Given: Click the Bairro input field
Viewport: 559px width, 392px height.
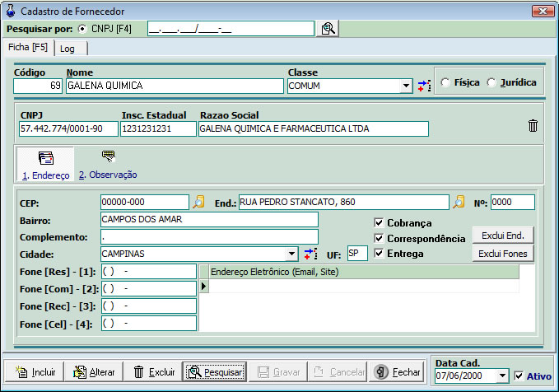Looking at the screenshot, I should pyautogui.click(x=208, y=219).
